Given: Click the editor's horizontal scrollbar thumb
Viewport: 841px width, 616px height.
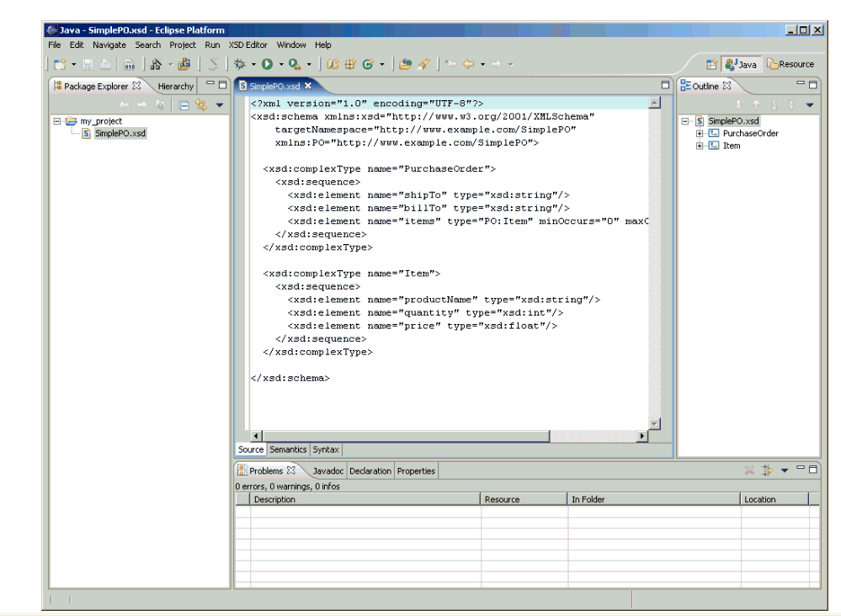Looking at the screenshot, I should [x=406, y=436].
